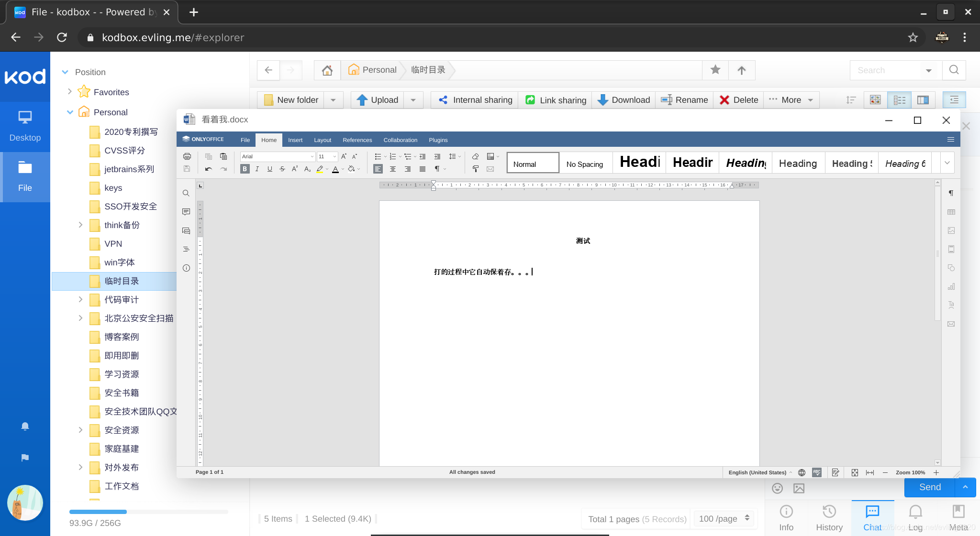Open the References tab
Screen dimensions: 980x536
pyautogui.click(x=357, y=140)
